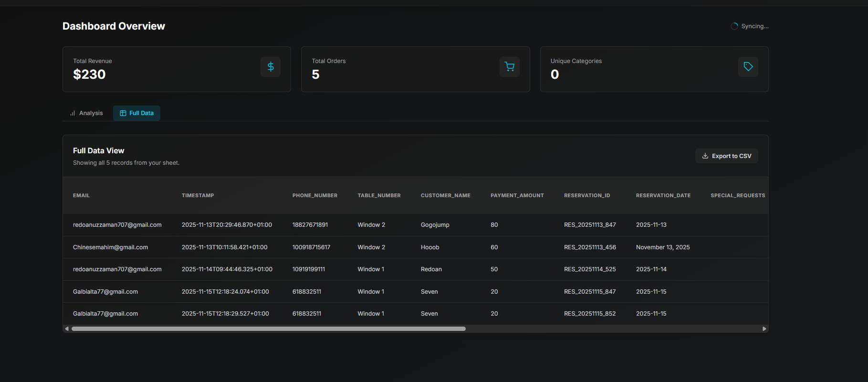Click the Syncing spinner indicator
Screen dimensions: 868x382
coord(734,26)
